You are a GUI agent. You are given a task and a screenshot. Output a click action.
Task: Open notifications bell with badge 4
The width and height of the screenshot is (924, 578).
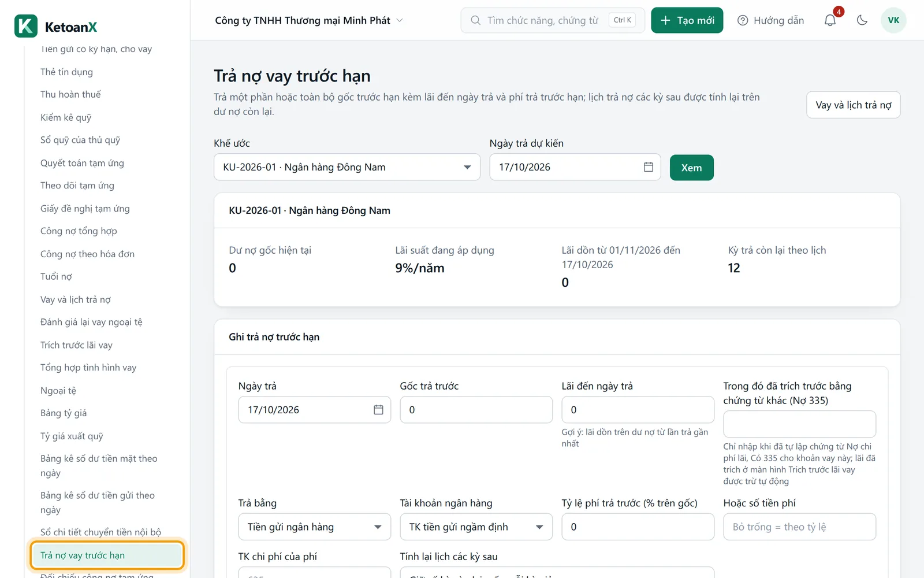pyautogui.click(x=830, y=20)
